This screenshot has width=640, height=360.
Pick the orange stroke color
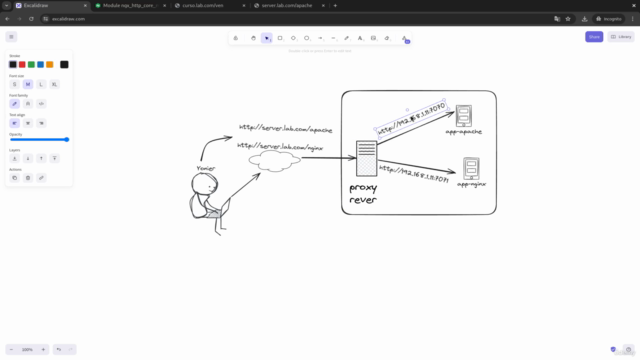[50, 64]
